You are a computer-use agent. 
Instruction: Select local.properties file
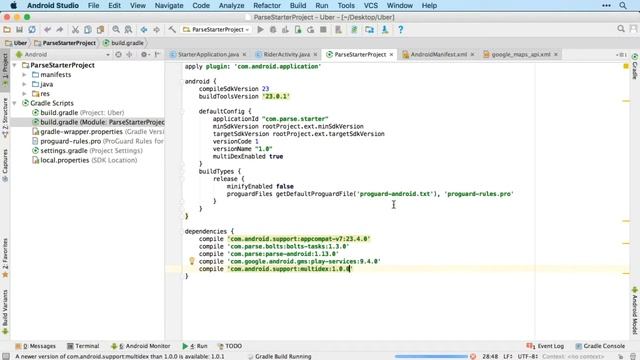(x=84, y=160)
